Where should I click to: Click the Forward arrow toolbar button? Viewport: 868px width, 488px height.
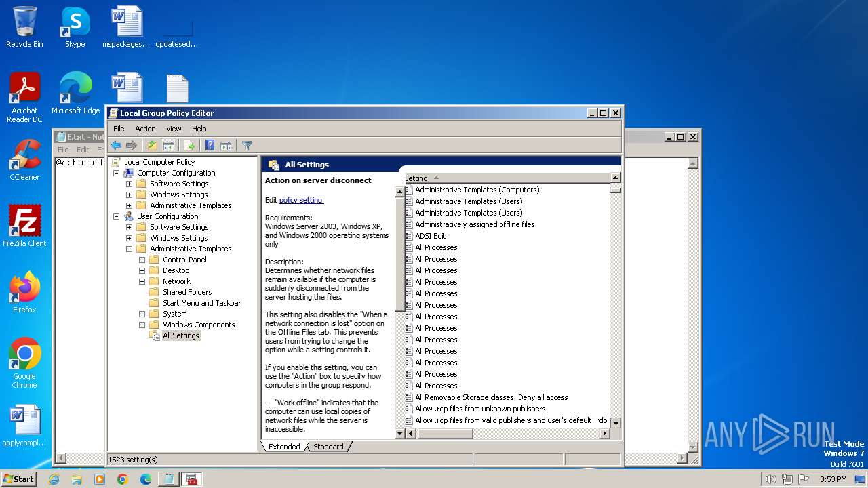(x=132, y=145)
